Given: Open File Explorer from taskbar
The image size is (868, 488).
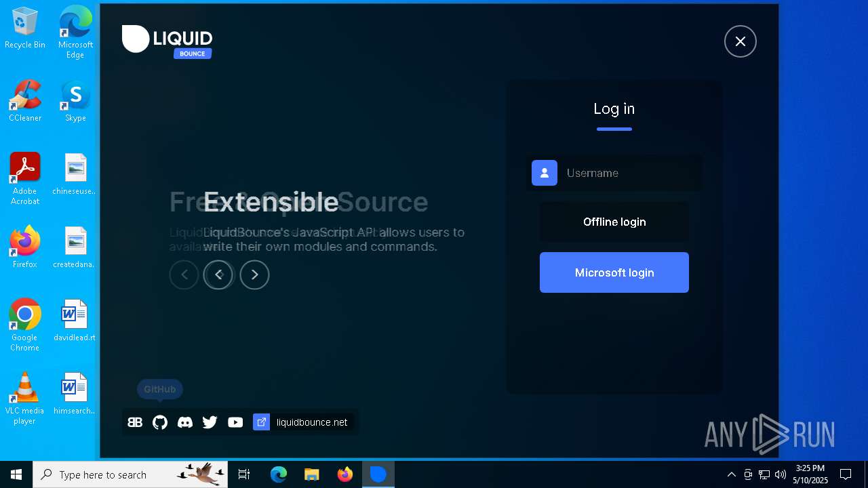Looking at the screenshot, I should point(312,474).
